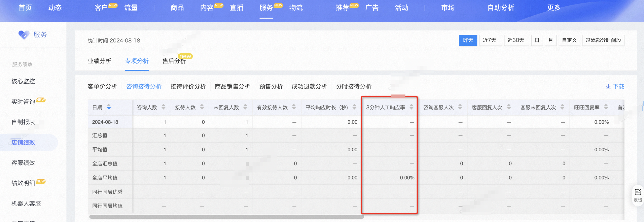
Task: Open 流量 in top navigation
Action: [x=131, y=8]
